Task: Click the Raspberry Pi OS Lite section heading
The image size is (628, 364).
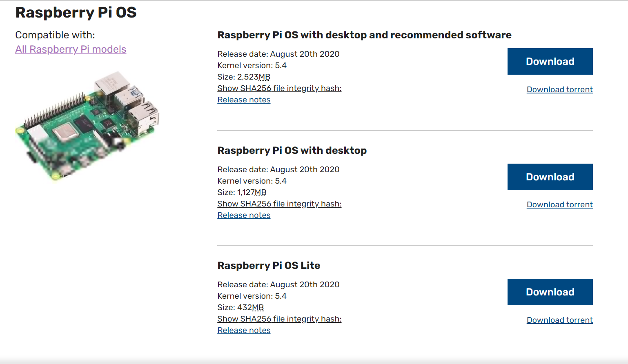Action: pyautogui.click(x=269, y=266)
